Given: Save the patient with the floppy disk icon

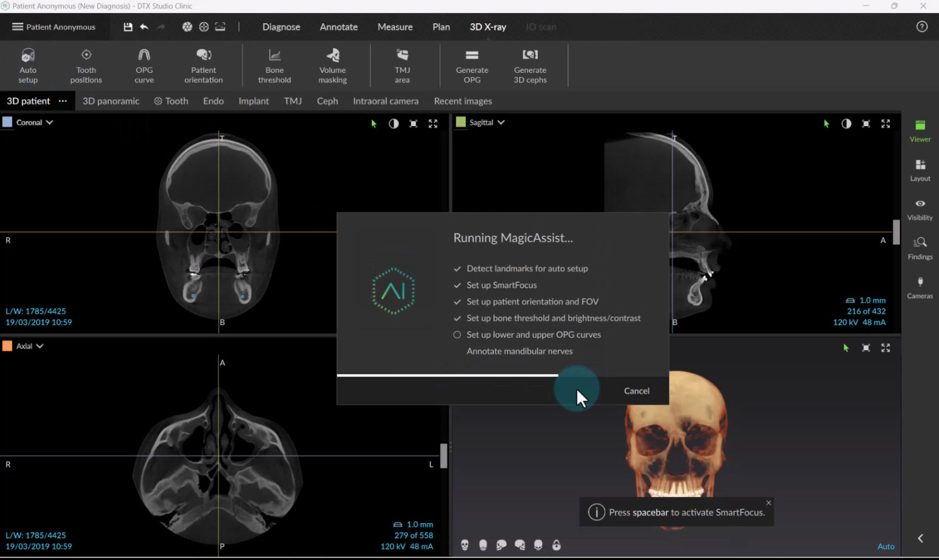Looking at the screenshot, I should [x=128, y=27].
